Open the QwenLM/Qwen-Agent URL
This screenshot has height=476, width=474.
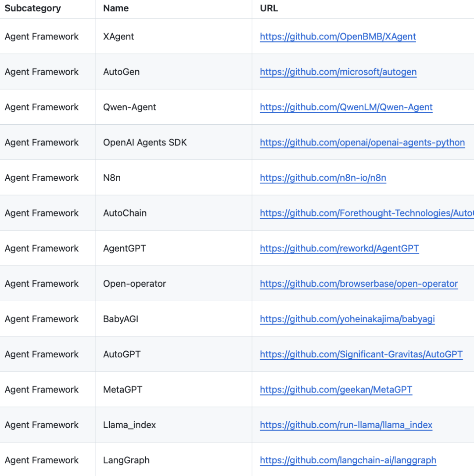pos(346,107)
